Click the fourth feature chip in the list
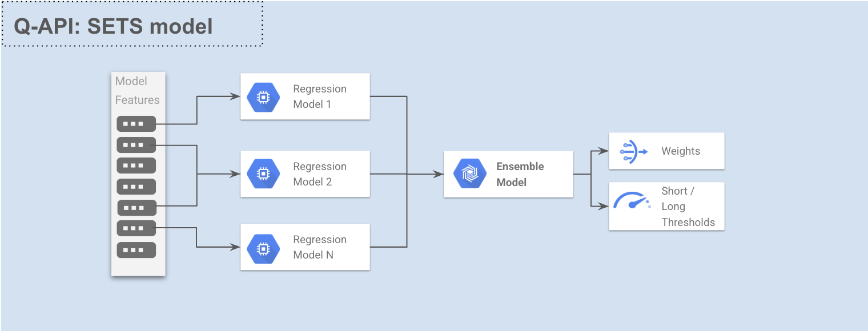 [136, 187]
